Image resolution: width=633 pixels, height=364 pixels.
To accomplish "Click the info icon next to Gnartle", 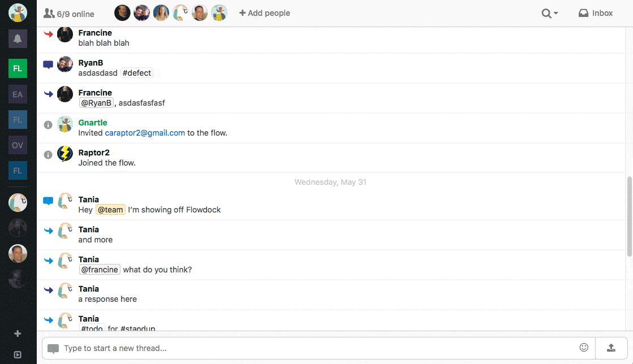I will pyautogui.click(x=48, y=124).
